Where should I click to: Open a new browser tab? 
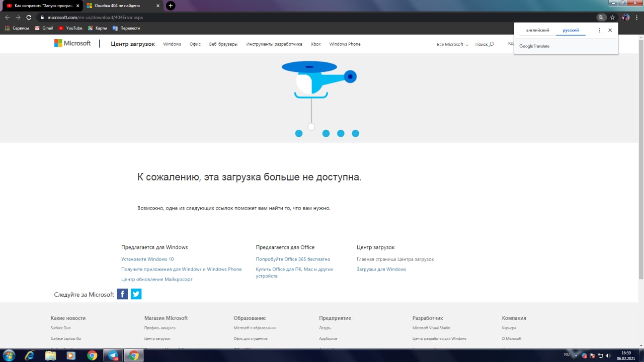pyautogui.click(x=171, y=6)
